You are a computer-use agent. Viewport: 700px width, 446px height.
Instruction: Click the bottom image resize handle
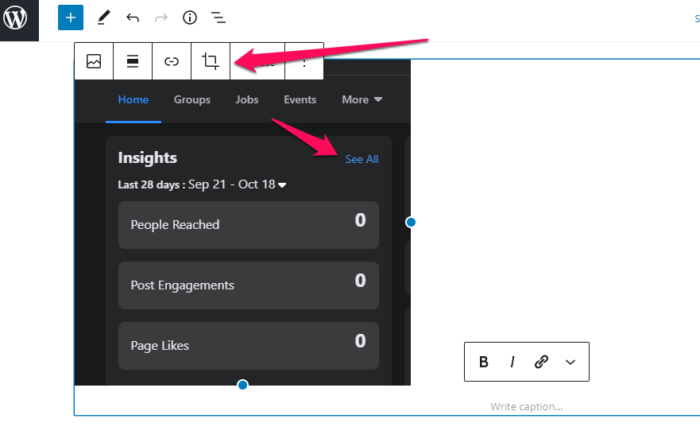pos(242,385)
